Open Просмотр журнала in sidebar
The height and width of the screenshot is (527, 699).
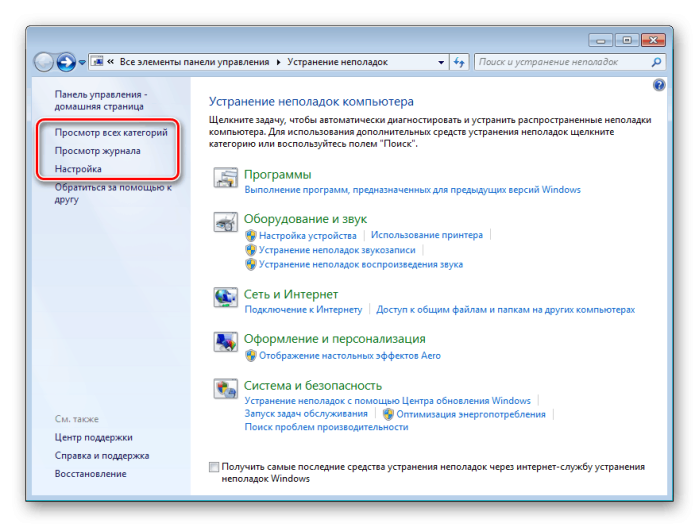click(x=98, y=151)
